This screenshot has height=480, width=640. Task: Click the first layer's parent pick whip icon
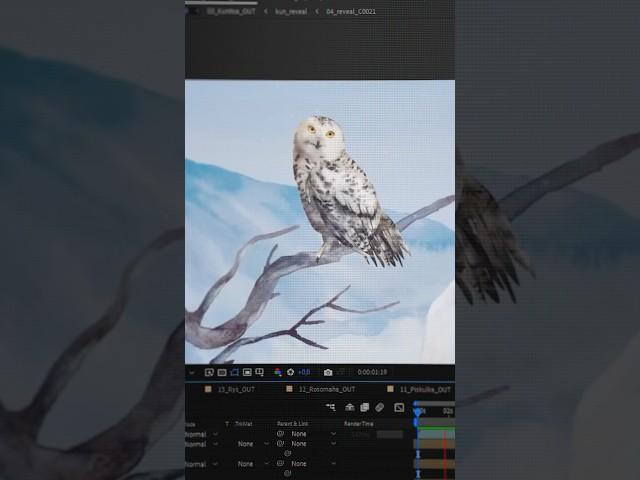coord(280,434)
